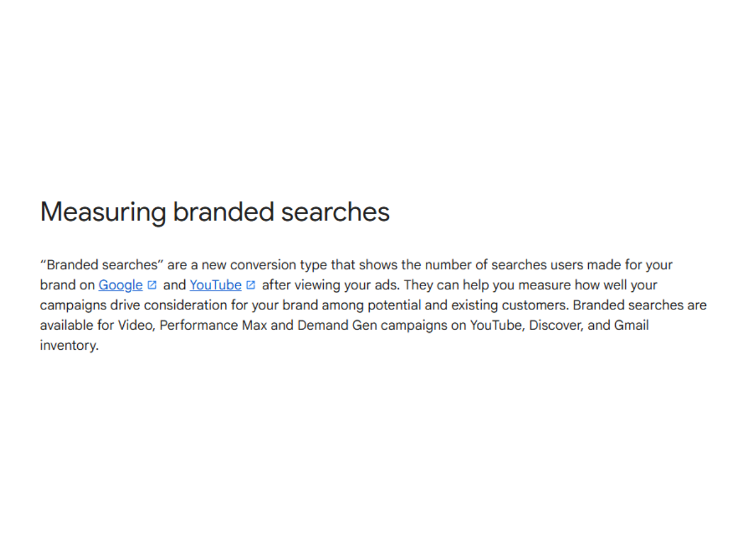The height and width of the screenshot is (560, 747).
Task: Open the Google hyperlink
Action: point(121,285)
